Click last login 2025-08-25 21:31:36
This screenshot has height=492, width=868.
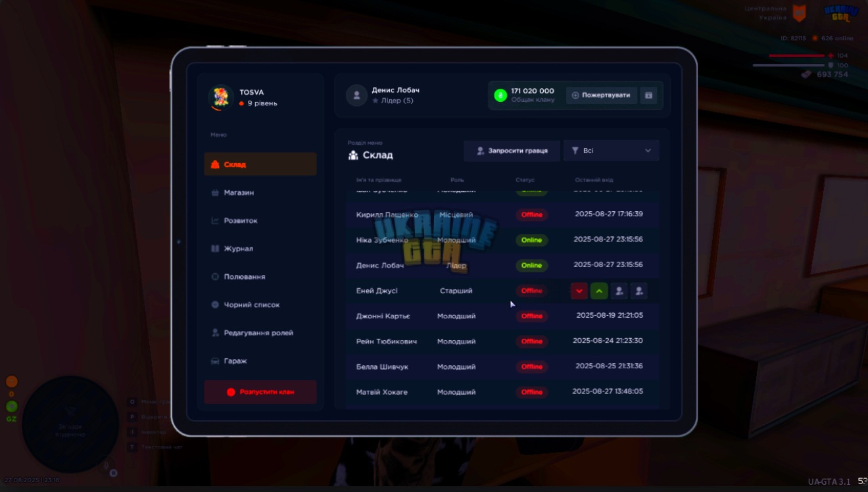pyautogui.click(x=609, y=366)
